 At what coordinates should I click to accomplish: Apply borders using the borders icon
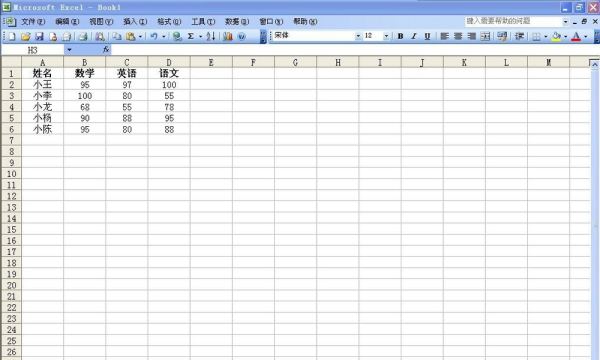pos(536,36)
